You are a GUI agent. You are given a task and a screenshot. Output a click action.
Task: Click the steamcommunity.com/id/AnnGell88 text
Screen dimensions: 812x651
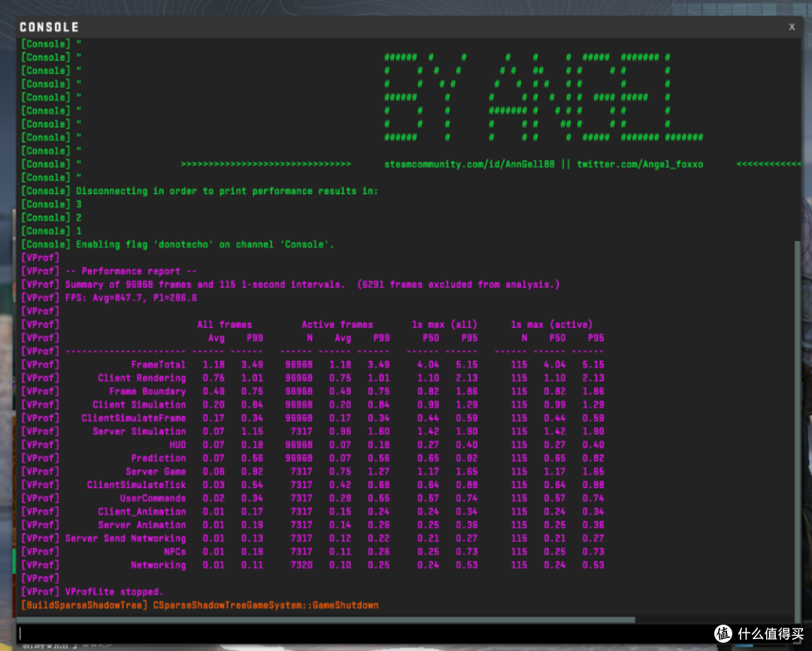tap(468, 164)
